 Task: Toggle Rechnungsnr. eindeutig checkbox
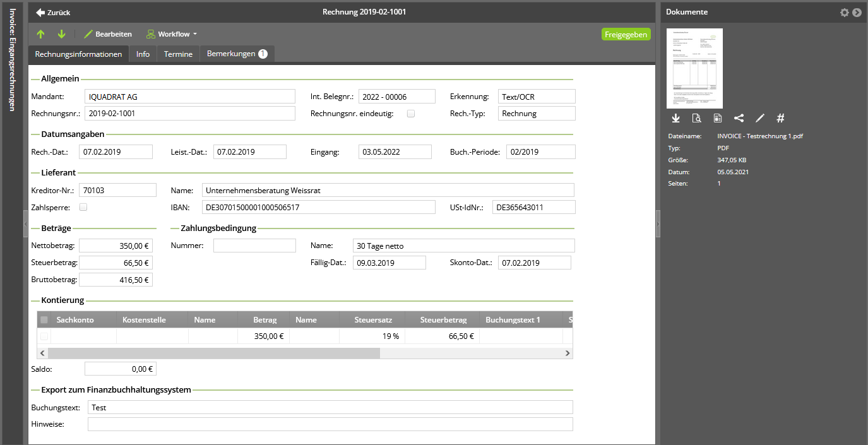click(x=411, y=114)
